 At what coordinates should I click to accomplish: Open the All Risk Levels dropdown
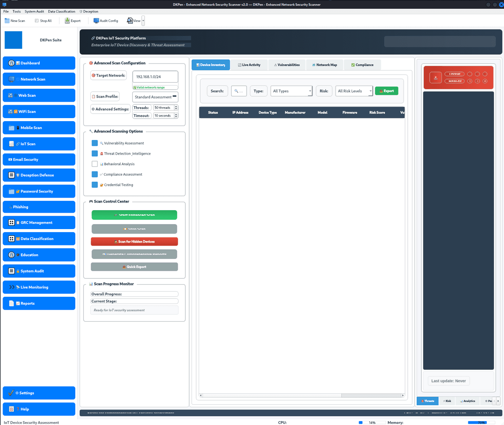coord(354,91)
